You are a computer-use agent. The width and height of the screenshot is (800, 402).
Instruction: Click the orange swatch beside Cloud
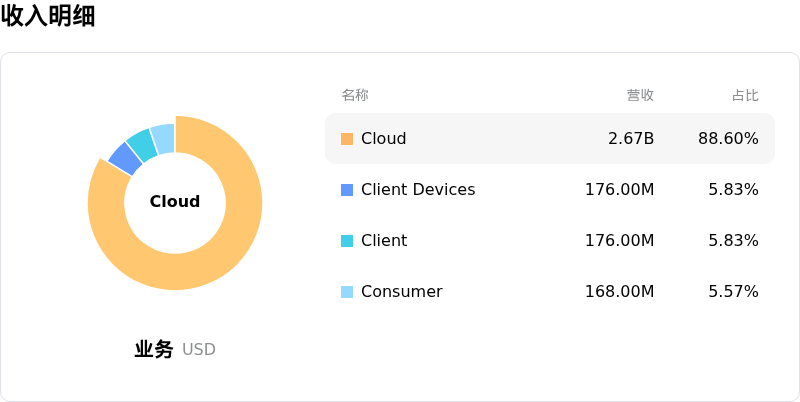tap(347, 139)
